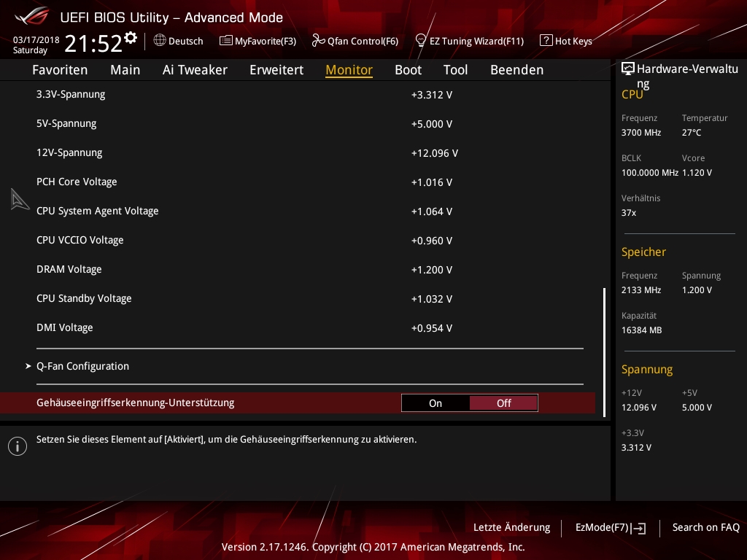Select the 3.3V-Spannung row
Screen dimensions: 747x560
[x=298, y=94]
